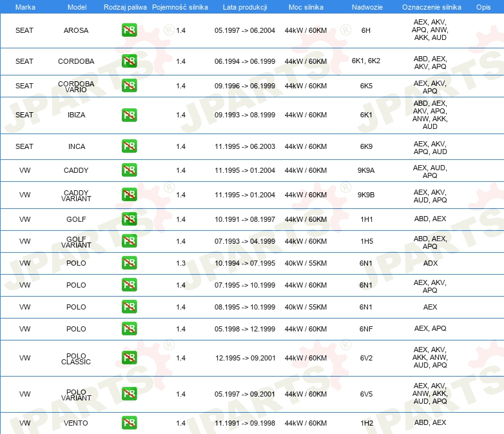This screenshot has width=504, height=434.
Task: Click the 1.3 engine capacity value
Action: pos(181,263)
